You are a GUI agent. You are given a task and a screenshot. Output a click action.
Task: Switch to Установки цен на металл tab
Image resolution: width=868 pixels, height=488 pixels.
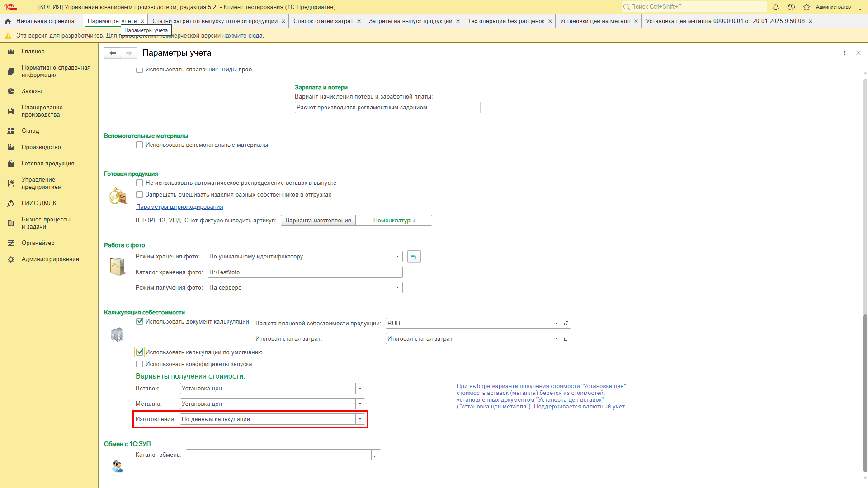(x=595, y=21)
